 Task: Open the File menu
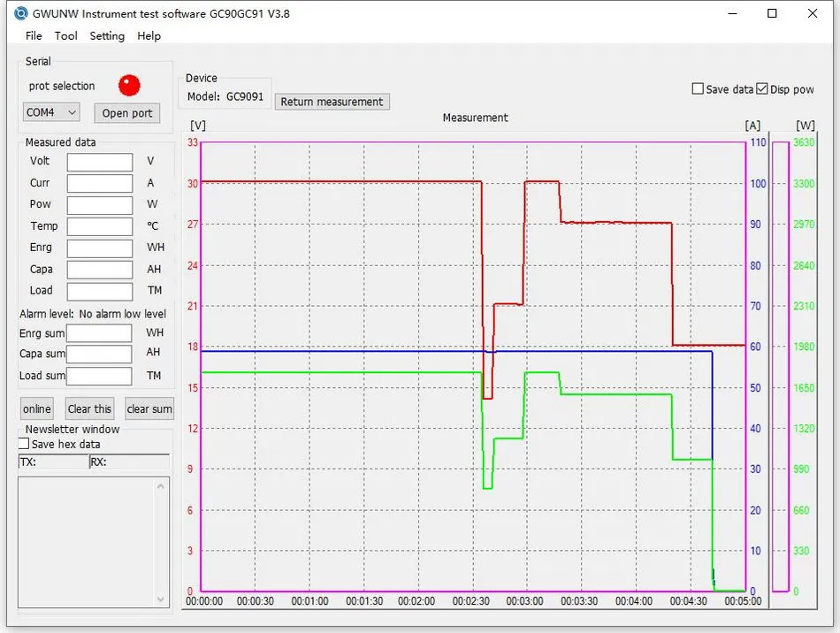click(x=34, y=36)
